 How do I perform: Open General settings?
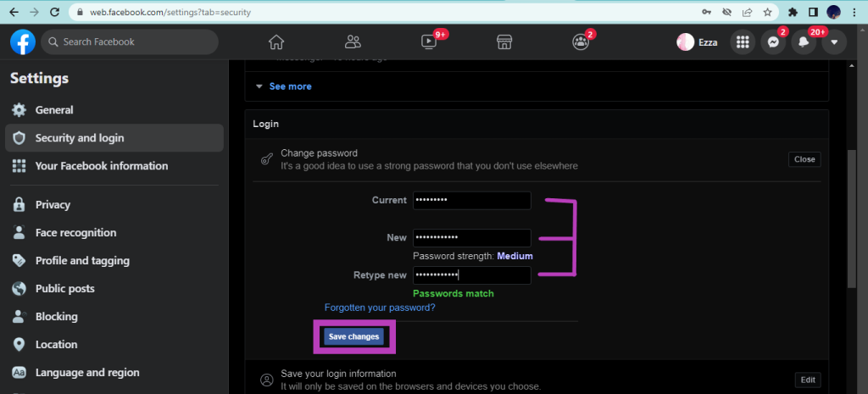(114, 110)
